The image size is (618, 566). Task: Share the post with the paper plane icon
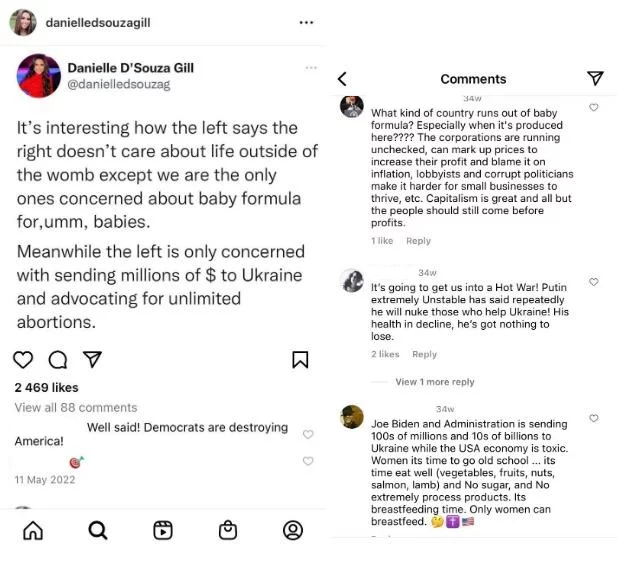click(x=91, y=359)
